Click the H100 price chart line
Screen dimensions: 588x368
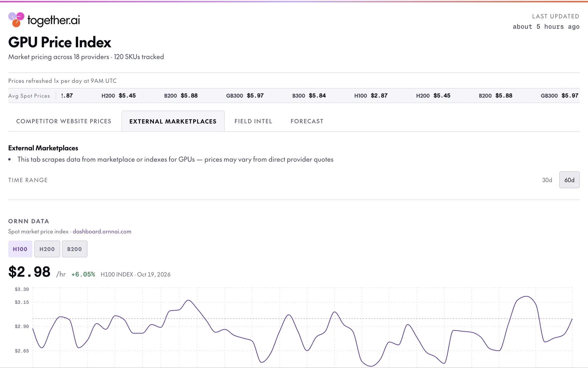302,331
